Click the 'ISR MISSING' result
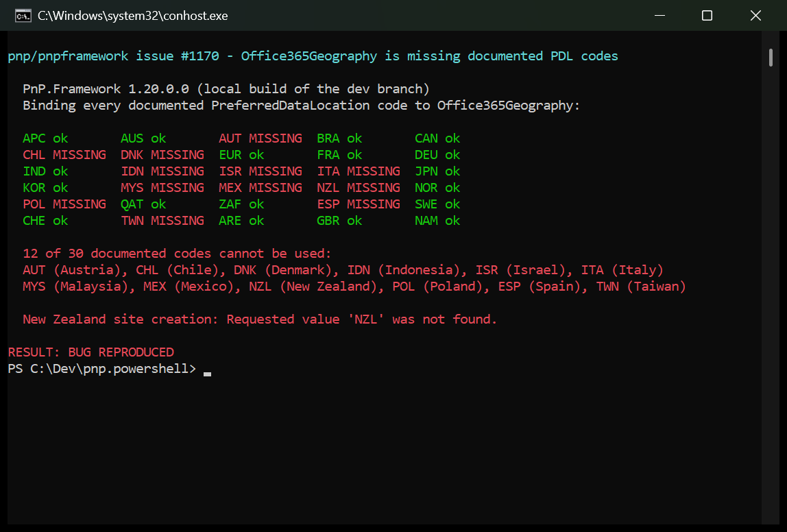Screen dimensions: 787x532 click(x=260, y=171)
